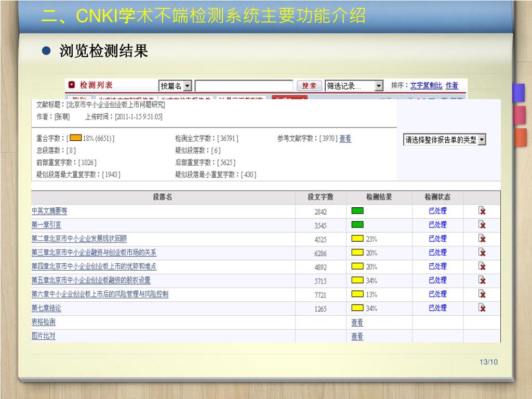
Task: Click the search text field
Action: (244, 86)
